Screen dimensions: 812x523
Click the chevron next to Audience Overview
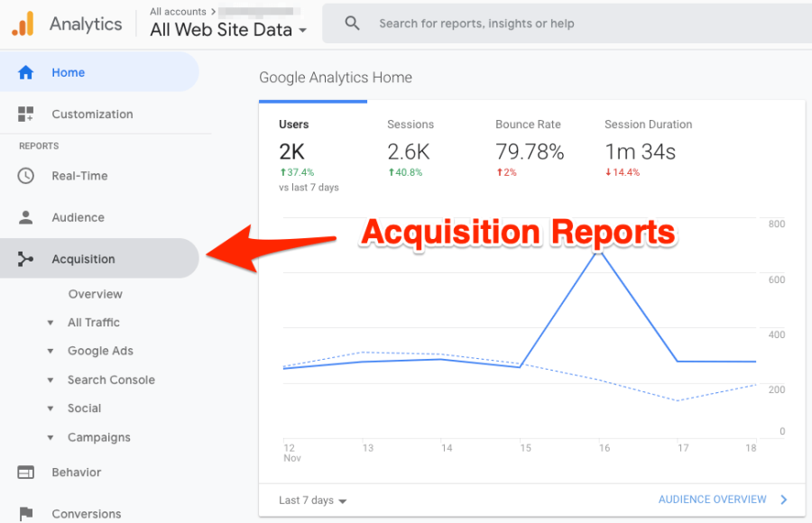(x=784, y=500)
